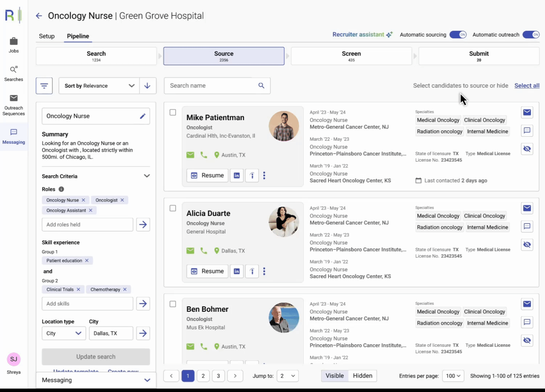Open Mike Patientman's LinkedIn profile
Viewport: 545px width, 392px height.
pos(237,175)
